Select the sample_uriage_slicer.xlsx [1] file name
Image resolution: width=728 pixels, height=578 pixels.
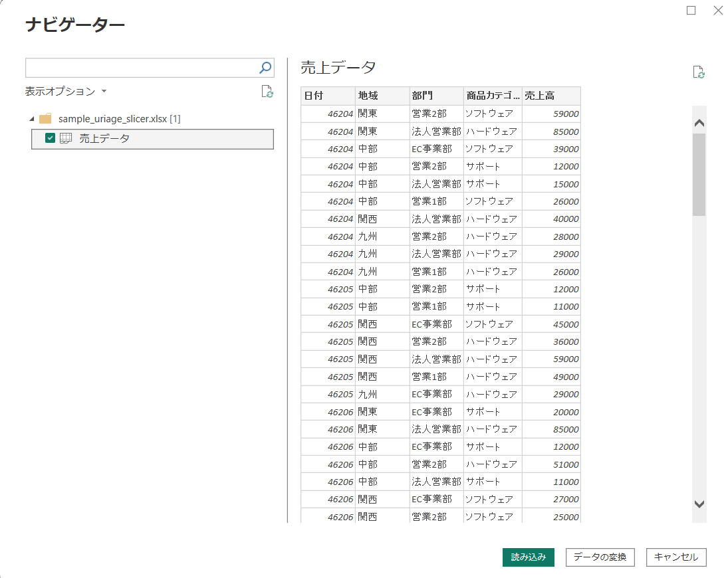tap(119, 119)
